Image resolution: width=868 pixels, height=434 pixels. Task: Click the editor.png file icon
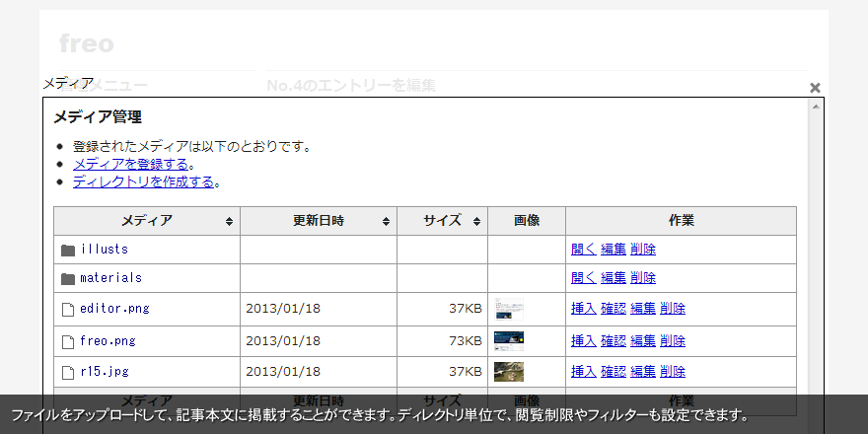coord(68,309)
